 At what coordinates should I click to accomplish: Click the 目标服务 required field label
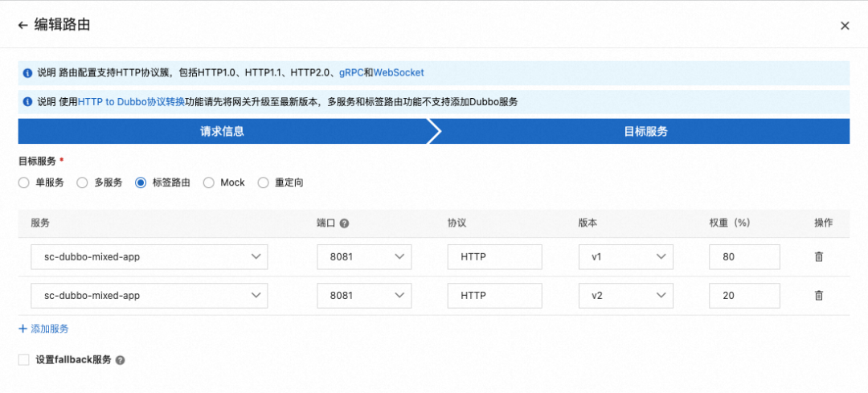click(37, 161)
